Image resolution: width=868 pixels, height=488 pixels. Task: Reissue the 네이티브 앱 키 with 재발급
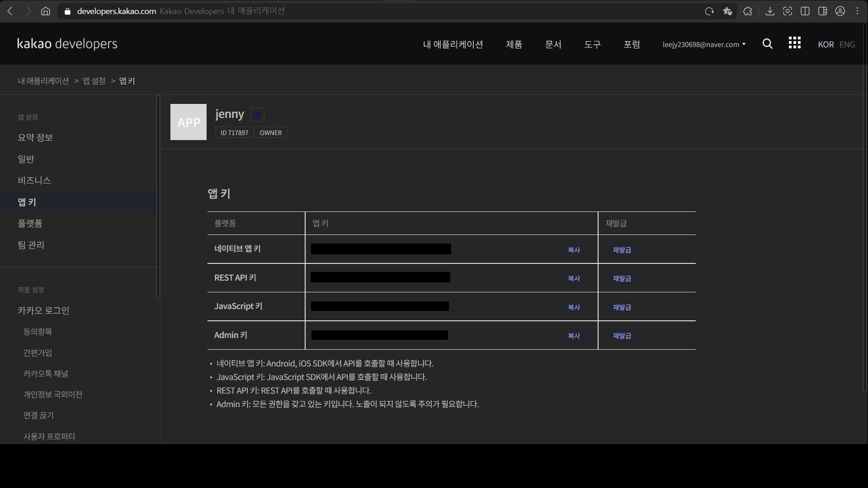(x=622, y=250)
